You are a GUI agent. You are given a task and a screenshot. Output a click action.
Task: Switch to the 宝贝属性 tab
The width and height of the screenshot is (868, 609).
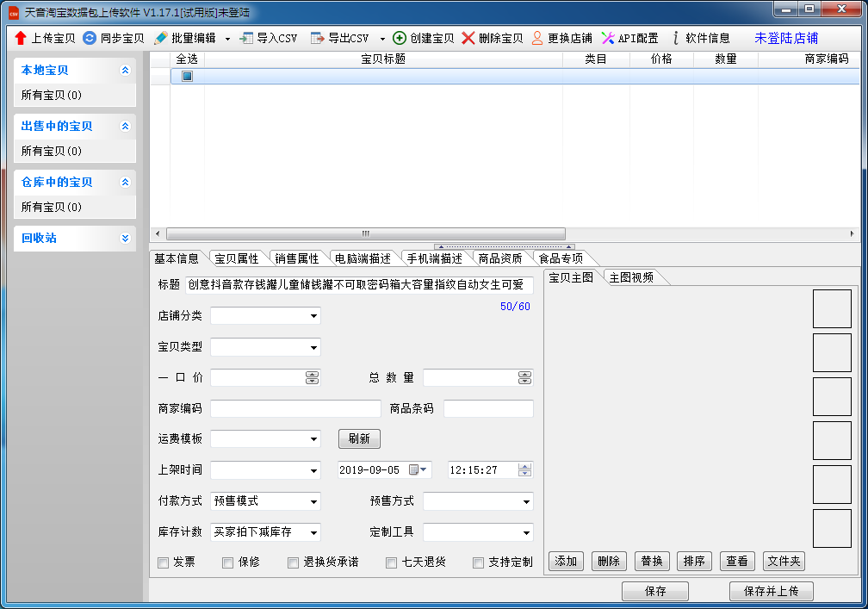point(237,258)
